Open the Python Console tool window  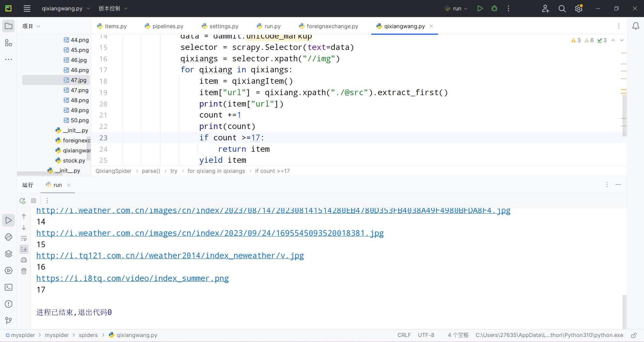[x=9, y=237]
